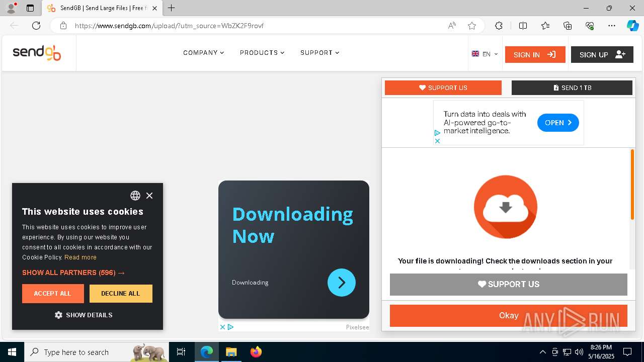This screenshot has width=644, height=362.
Task: Click the Read aloud icon
Action: (x=452, y=26)
